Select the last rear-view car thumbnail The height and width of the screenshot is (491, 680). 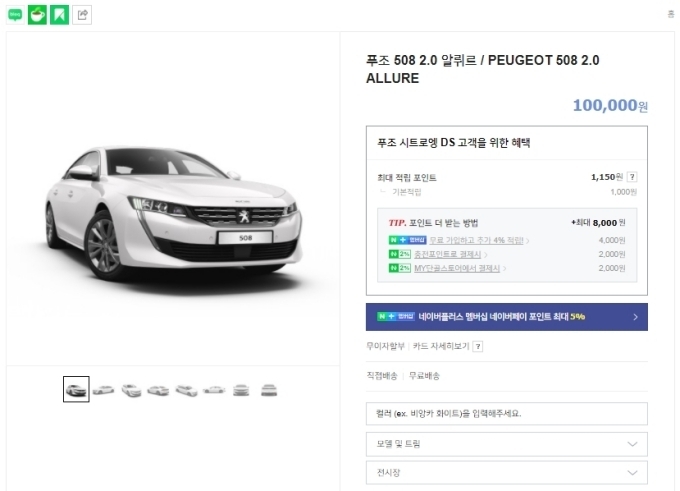269,389
